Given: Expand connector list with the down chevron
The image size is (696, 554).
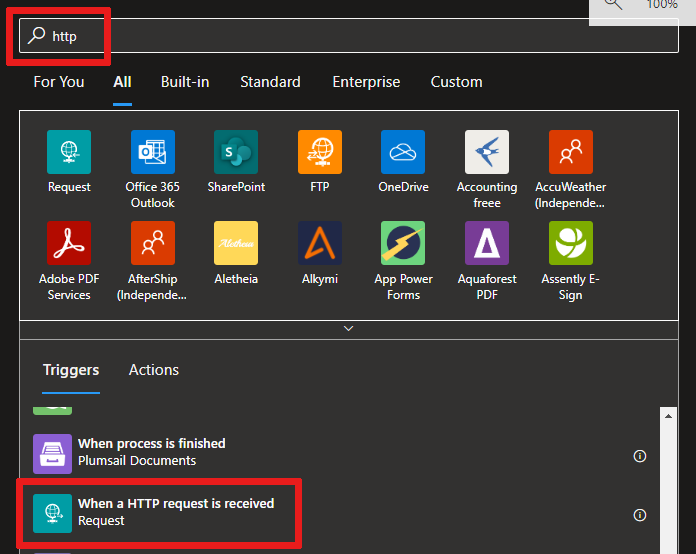Looking at the screenshot, I should (x=348, y=329).
